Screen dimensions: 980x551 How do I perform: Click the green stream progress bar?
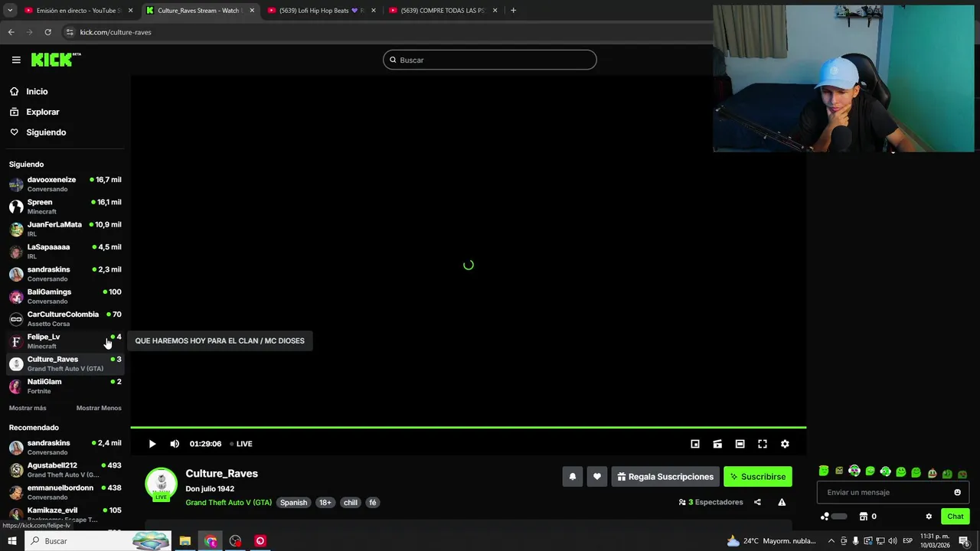468,427
